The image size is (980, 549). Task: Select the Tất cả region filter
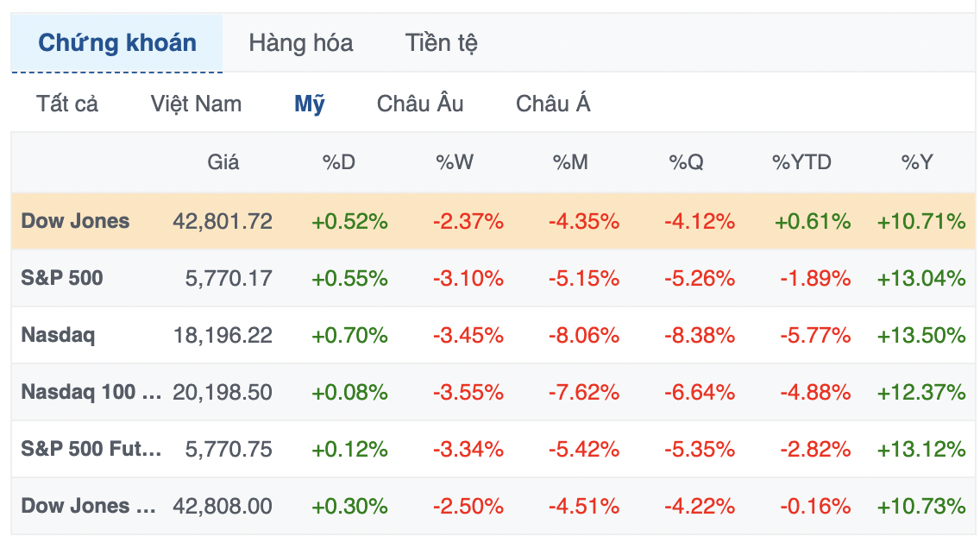67,104
